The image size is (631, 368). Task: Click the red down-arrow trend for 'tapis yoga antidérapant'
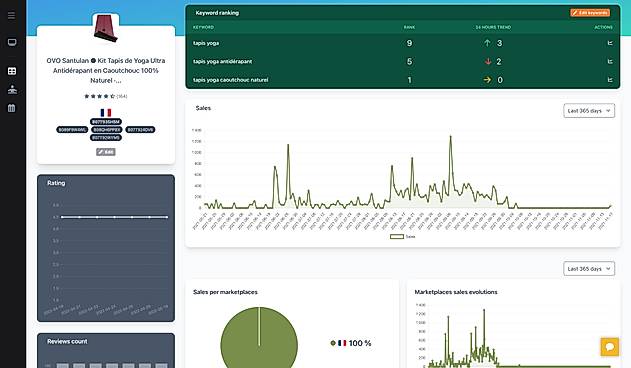click(488, 62)
